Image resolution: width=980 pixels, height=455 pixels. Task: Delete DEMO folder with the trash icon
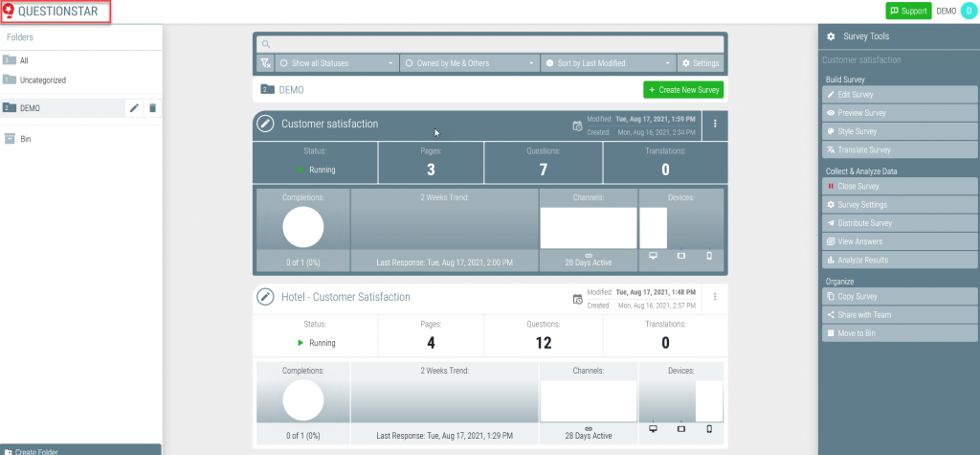coord(152,108)
